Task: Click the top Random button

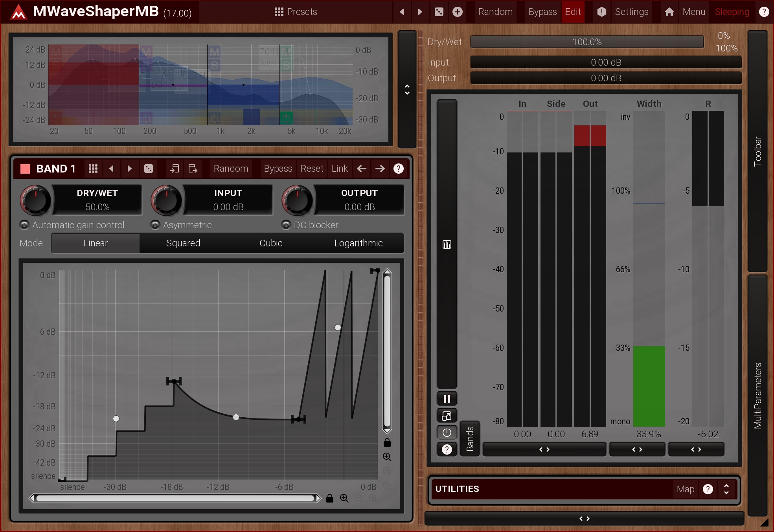Action: (495, 12)
